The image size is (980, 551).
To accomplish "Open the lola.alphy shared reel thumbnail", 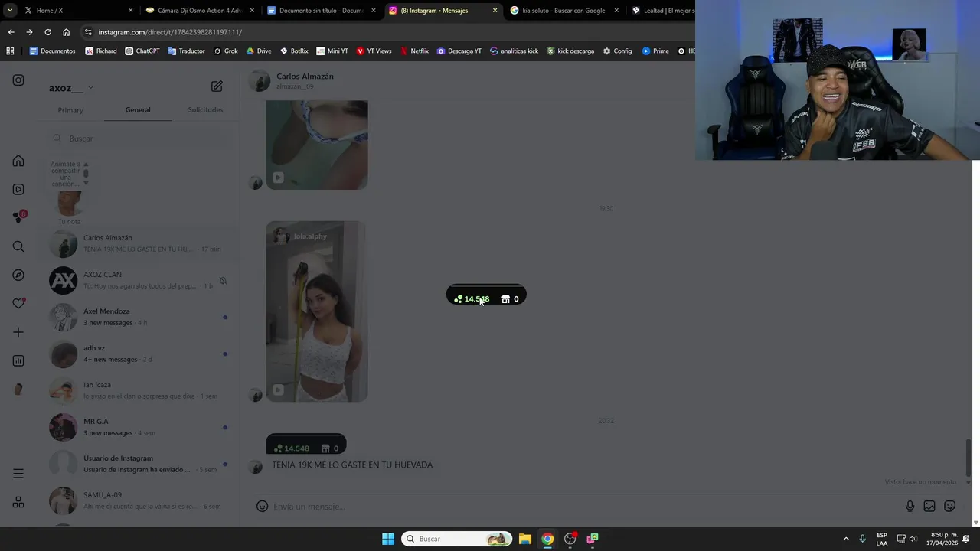I will [316, 311].
